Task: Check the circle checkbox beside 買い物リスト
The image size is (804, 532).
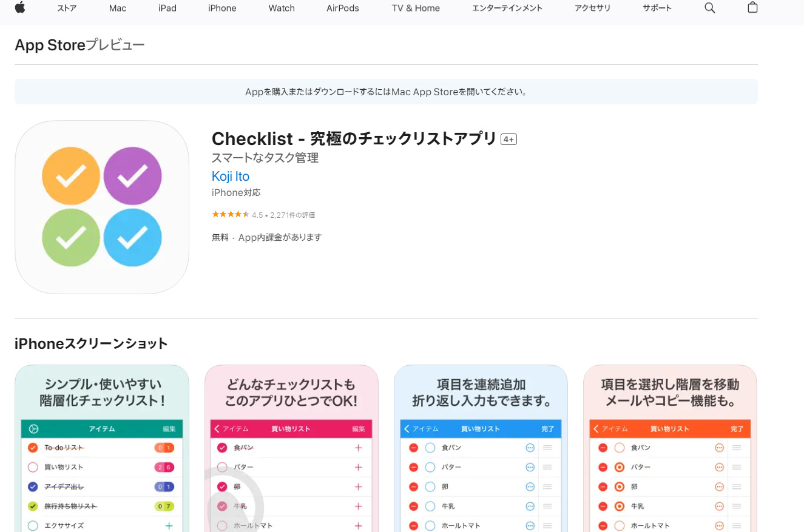Action: [x=33, y=467]
